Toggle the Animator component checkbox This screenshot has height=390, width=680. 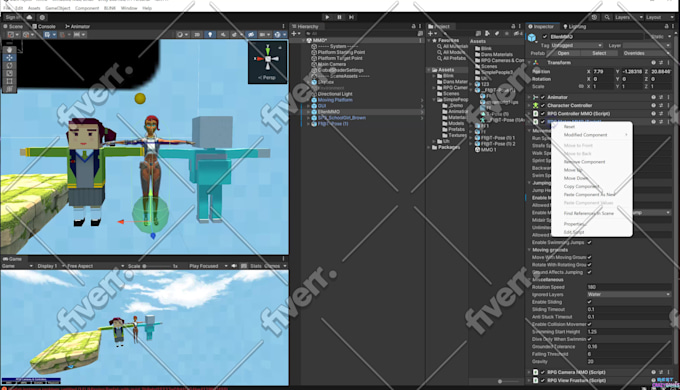point(542,97)
